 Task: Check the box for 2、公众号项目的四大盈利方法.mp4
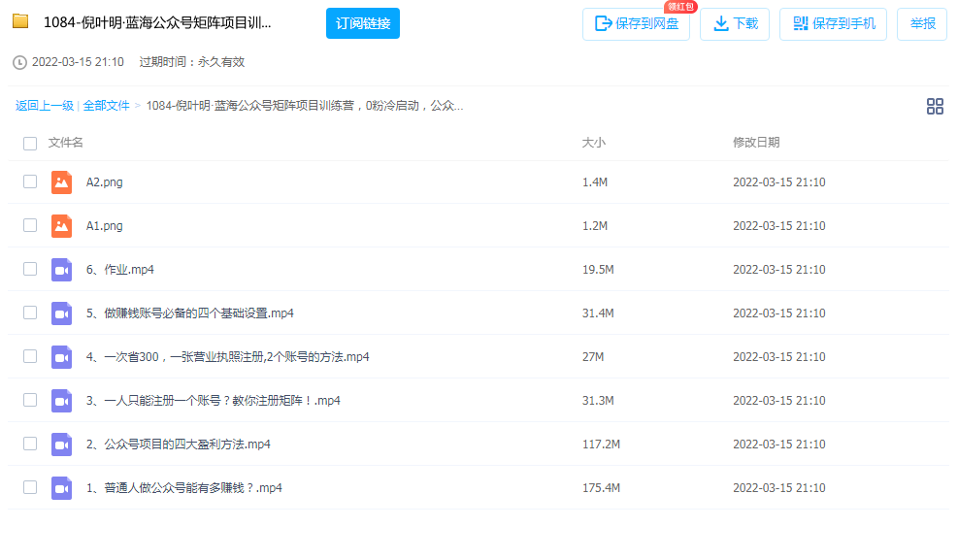30,444
